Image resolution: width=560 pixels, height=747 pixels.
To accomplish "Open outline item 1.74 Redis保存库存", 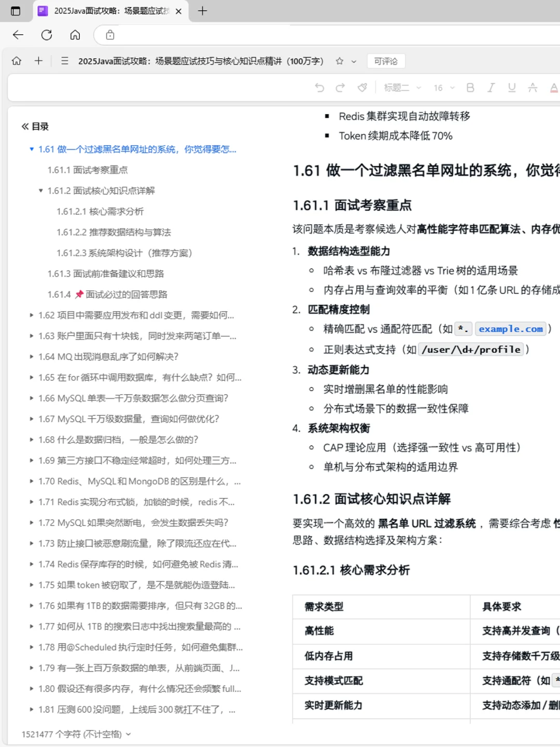I will [138, 564].
